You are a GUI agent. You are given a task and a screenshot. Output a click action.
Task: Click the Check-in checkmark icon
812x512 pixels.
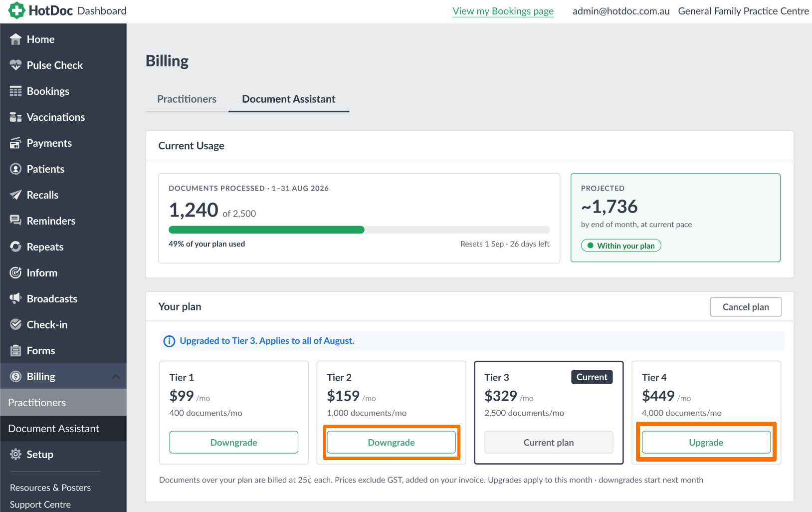tap(16, 324)
